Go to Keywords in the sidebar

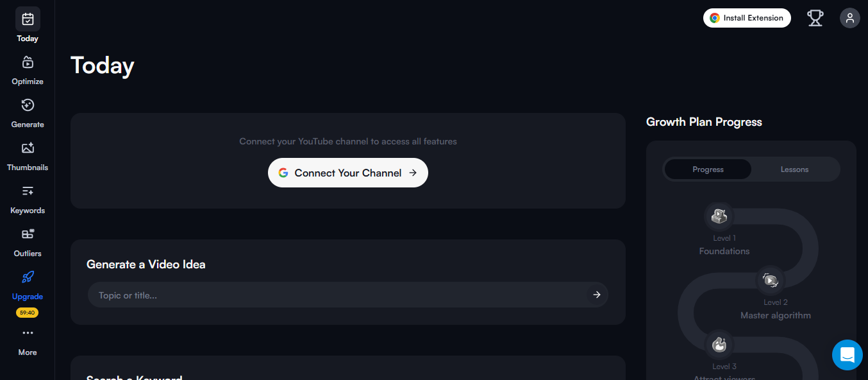pyautogui.click(x=28, y=191)
